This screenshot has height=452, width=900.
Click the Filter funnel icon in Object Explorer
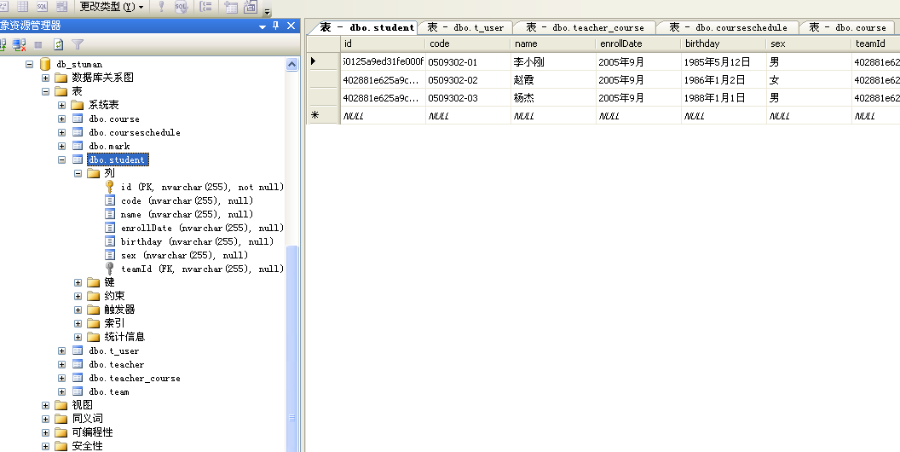77,44
